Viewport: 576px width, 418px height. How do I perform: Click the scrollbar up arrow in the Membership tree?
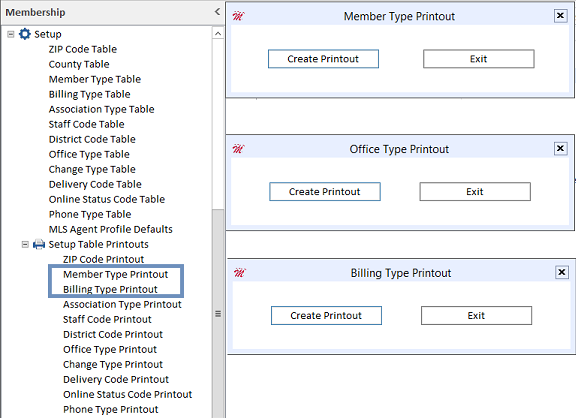point(218,34)
